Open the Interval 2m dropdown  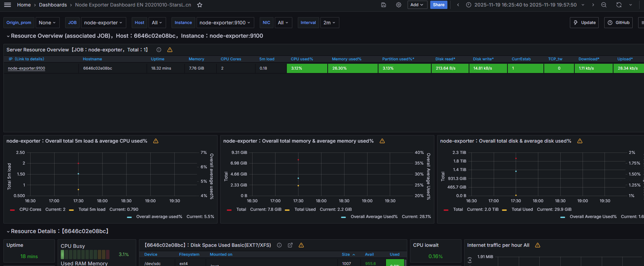(329, 23)
